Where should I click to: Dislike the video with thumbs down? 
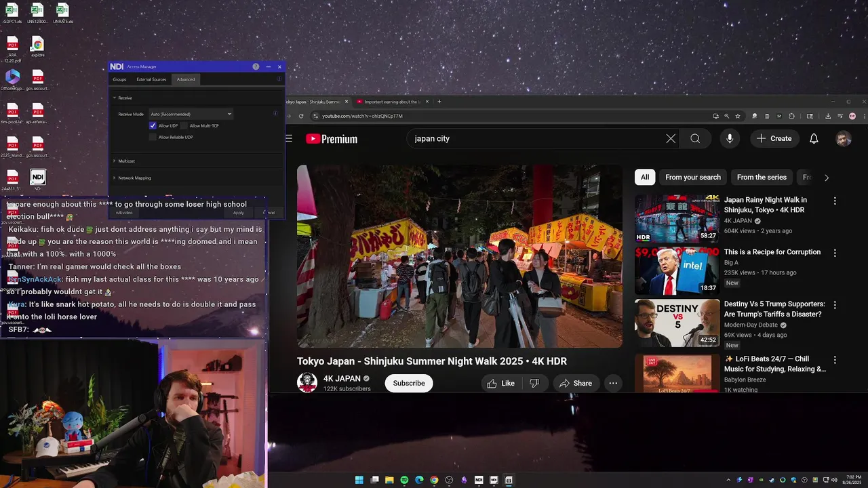coord(534,383)
